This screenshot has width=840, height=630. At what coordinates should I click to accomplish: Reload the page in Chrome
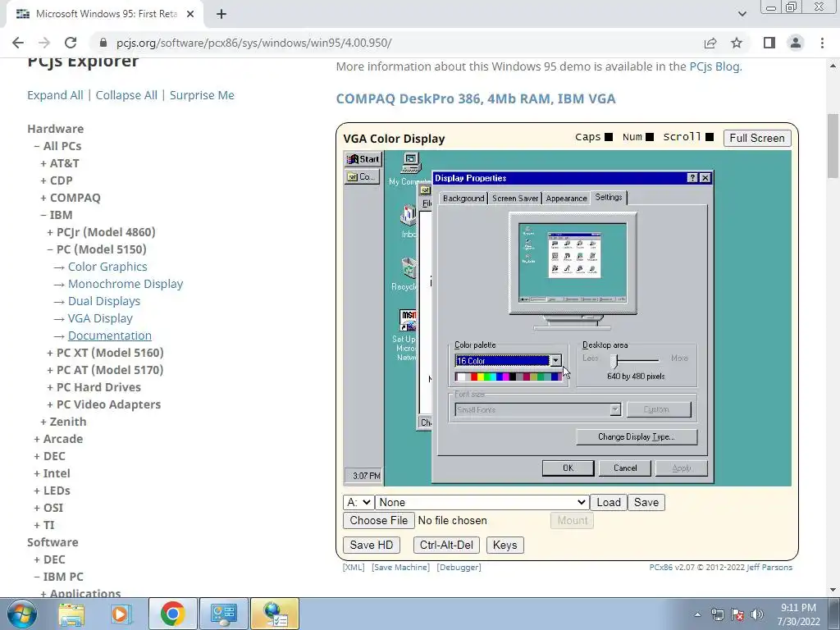[71, 43]
